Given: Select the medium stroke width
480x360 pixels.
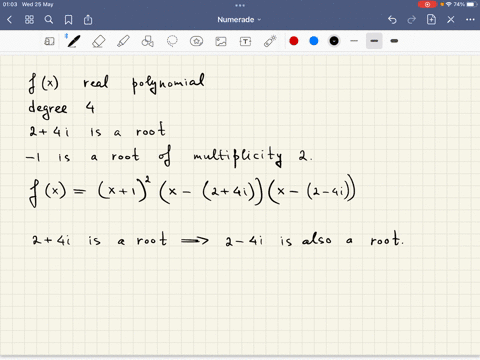Looking at the screenshot, I should point(374,41).
